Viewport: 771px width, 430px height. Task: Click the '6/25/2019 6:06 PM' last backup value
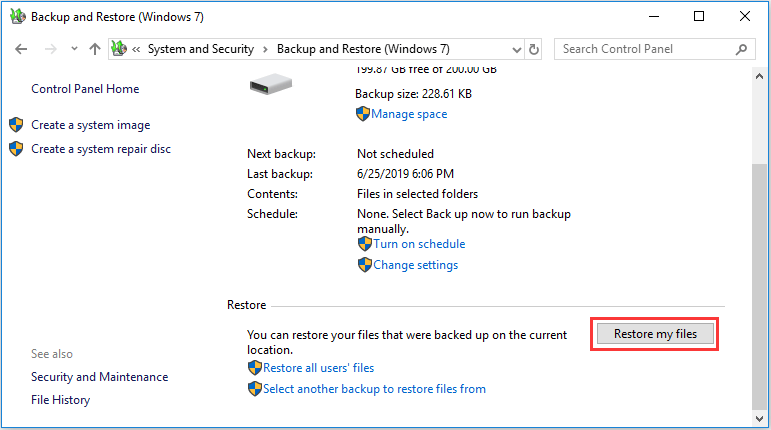(405, 174)
